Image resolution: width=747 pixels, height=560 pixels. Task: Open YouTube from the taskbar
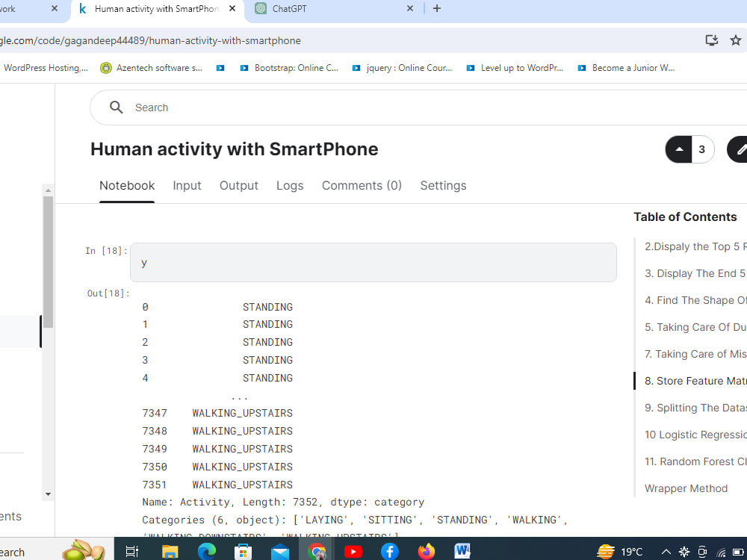353,552
